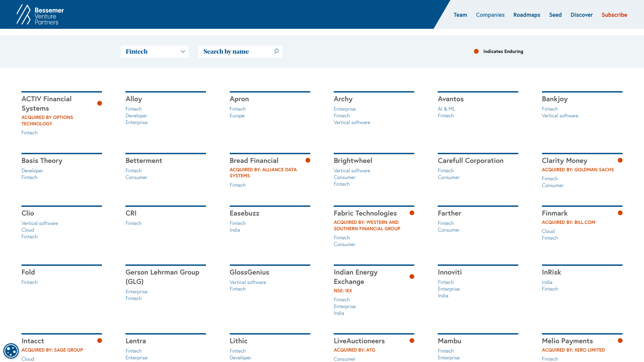This screenshot has height=362, width=644.
Task: Click the Discover navigation item
Action: 581,15
